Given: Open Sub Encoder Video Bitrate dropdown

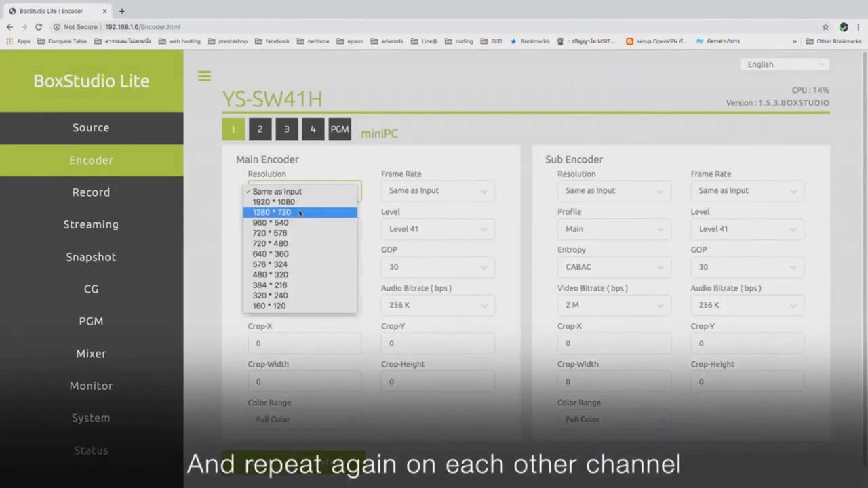Looking at the screenshot, I should pos(614,305).
